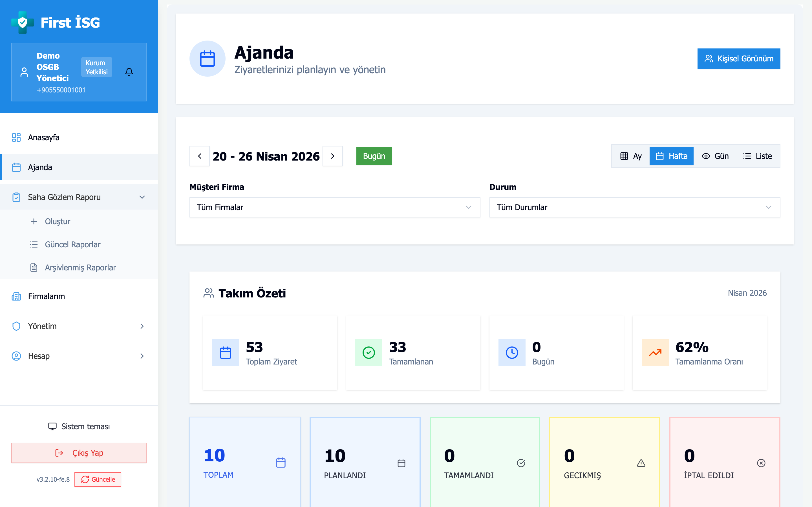Switch calendar to Ay view
The width and height of the screenshot is (812, 507).
pyautogui.click(x=631, y=156)
